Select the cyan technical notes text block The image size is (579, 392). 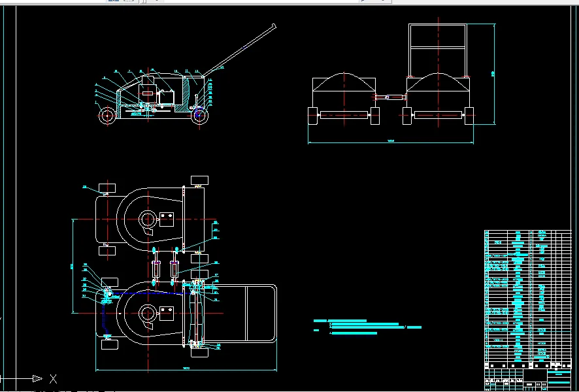point(367,327)
